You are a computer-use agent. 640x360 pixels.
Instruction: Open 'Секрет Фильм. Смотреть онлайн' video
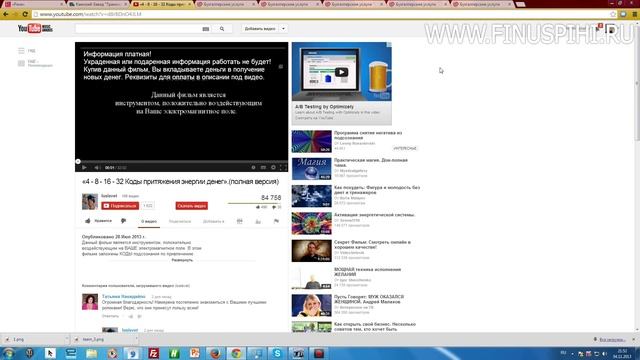click(372, 244)
